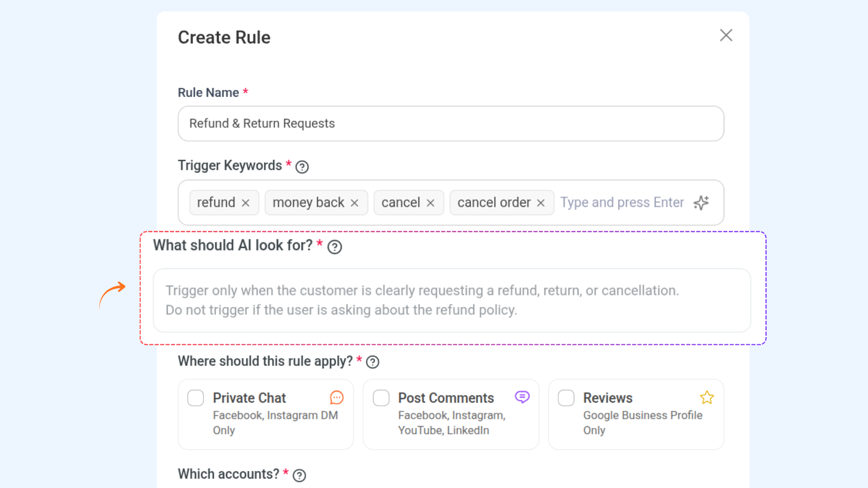This screenshot has width=868, height=488.
Task: Click the Type and press Enter keyword field
Action: (x=622, y=202)
